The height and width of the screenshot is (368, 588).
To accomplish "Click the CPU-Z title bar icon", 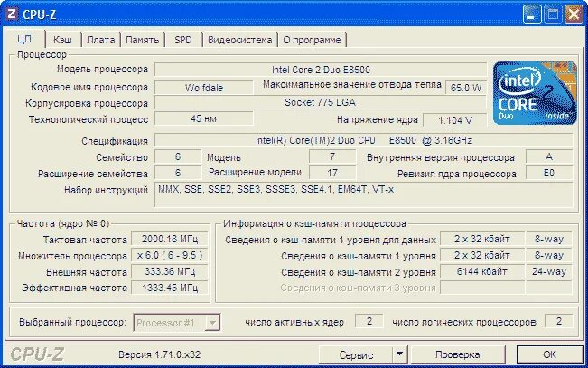I will coord(11,14).
